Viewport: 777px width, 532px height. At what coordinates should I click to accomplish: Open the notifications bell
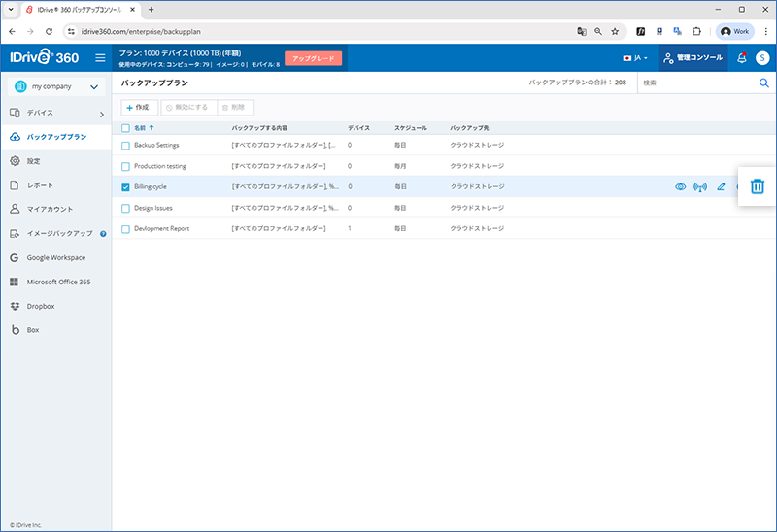tap(741, 58)
